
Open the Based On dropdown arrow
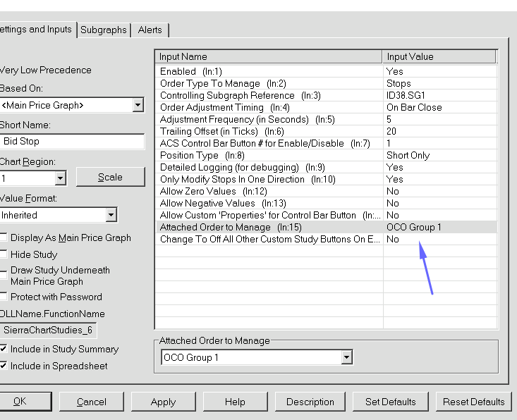138,105
